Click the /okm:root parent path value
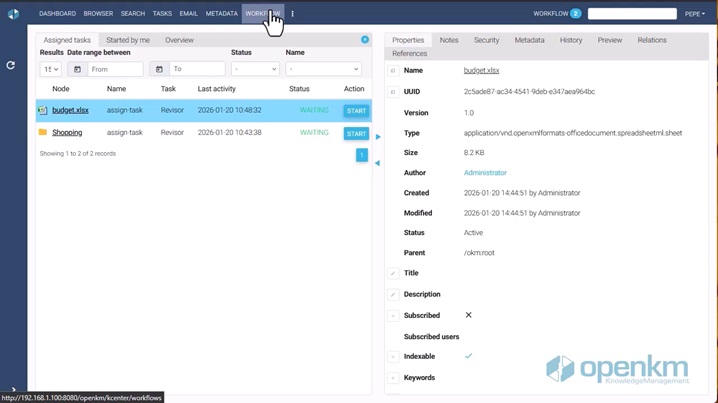The width and height of the screenshot is (718, 403). tap(479, 253)
